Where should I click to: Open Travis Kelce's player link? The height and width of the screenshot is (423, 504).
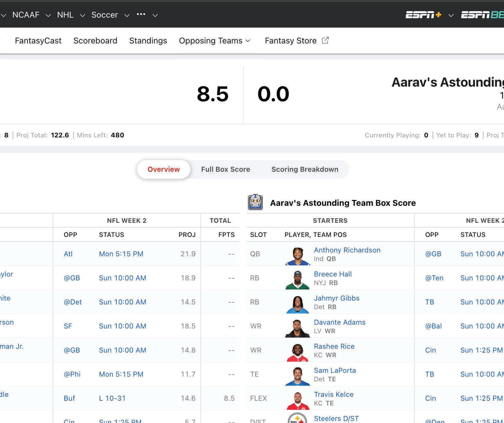coord(334,395)
